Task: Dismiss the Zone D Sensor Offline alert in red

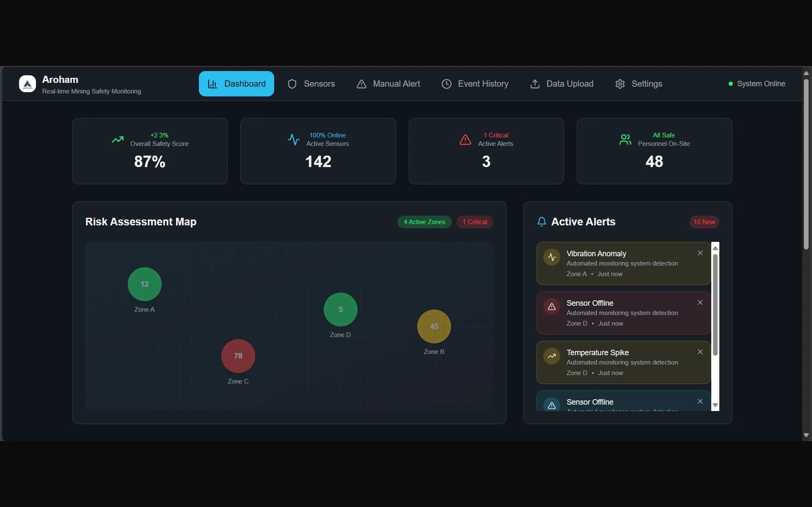Action: tap(700, 302)
